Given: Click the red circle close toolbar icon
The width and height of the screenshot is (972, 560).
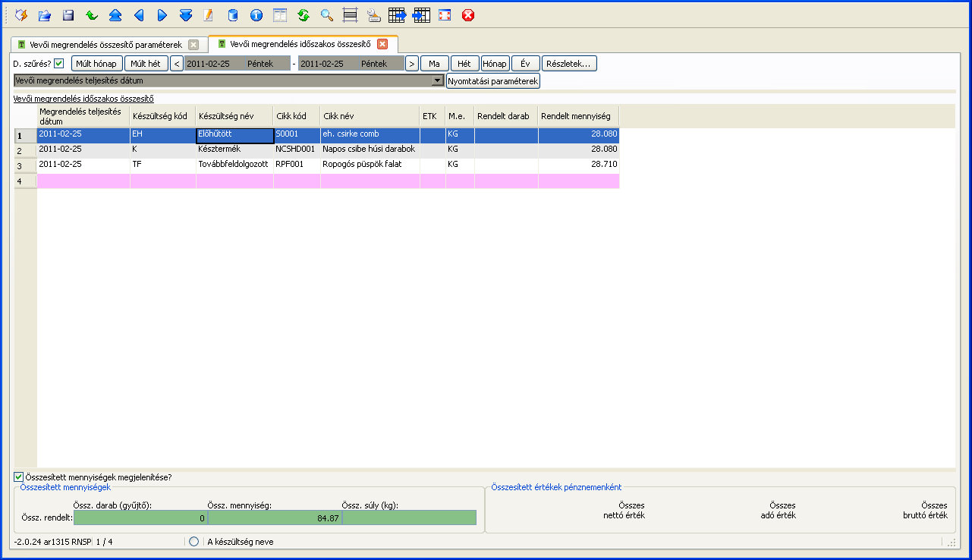Looking at the screenshot, I should coord(468,14).
